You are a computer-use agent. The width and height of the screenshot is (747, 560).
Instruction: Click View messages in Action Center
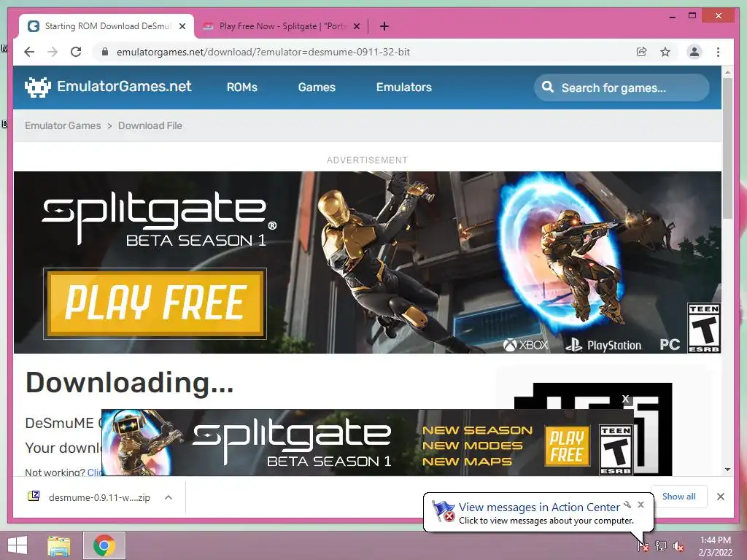pyautogui.click(x=539, y=507)
